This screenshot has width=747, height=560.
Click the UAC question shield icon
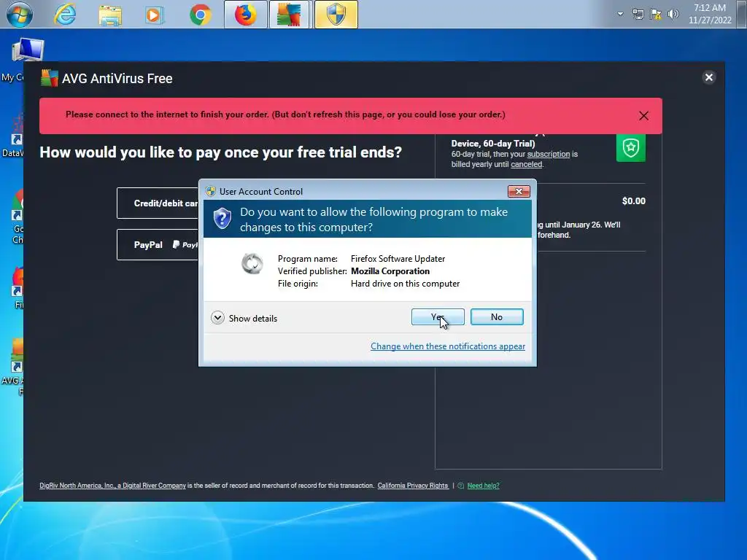[x=222, y=219]
